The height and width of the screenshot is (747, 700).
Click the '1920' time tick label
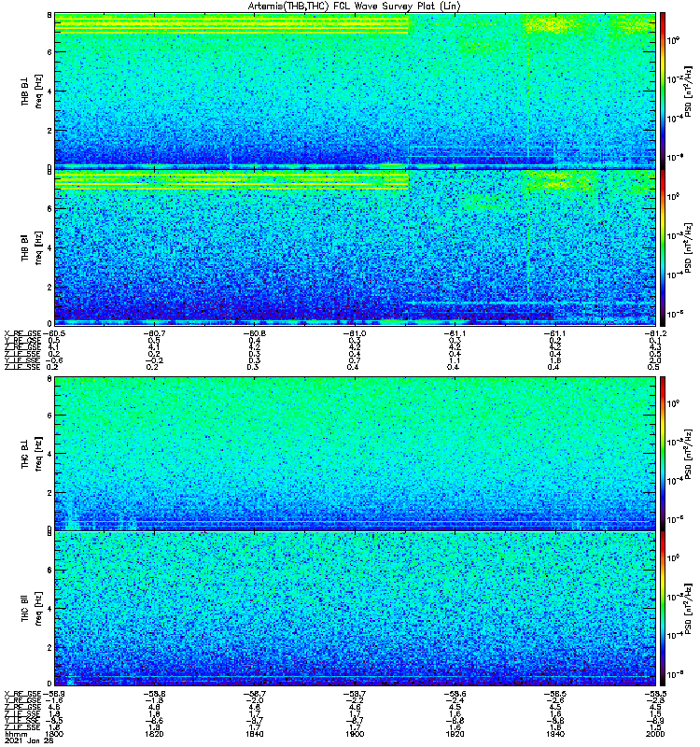pyautogui.click(x=455, y=734)
